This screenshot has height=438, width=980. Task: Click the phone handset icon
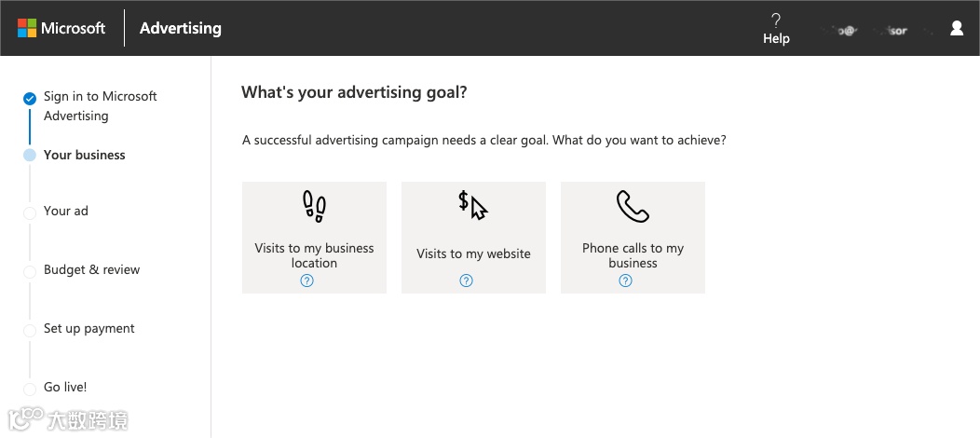(633, 207)
